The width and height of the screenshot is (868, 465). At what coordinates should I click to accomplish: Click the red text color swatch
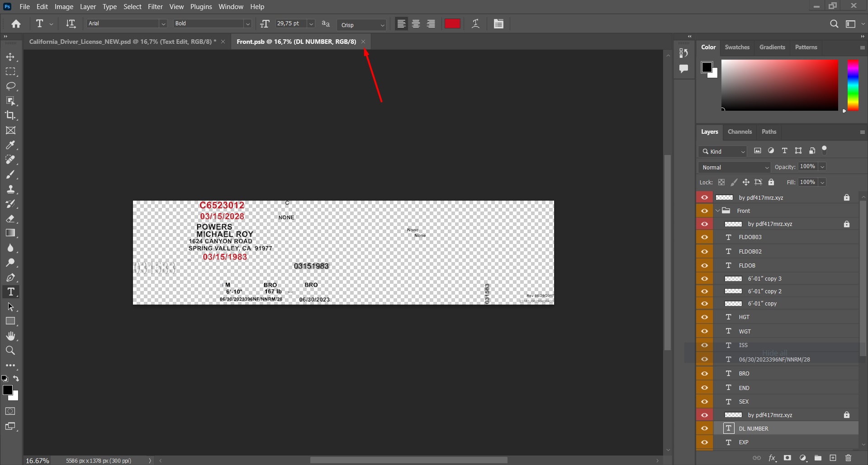pos(452,23)
